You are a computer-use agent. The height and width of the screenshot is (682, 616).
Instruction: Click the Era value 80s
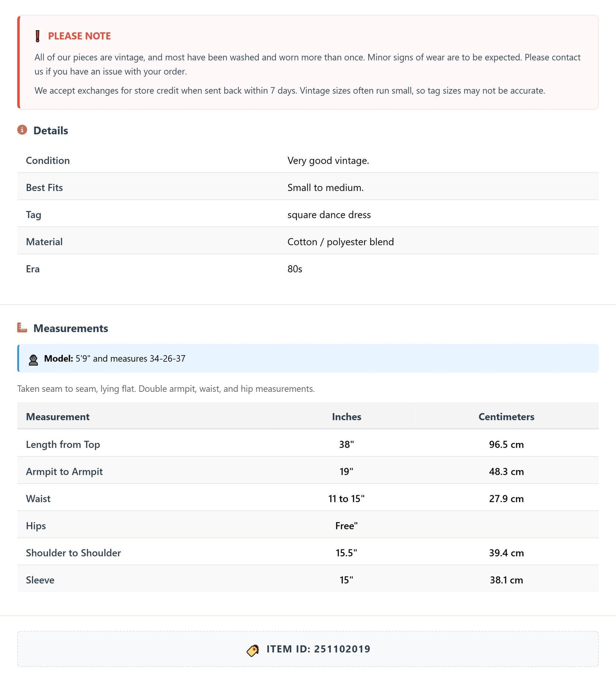tap(295, 269)
